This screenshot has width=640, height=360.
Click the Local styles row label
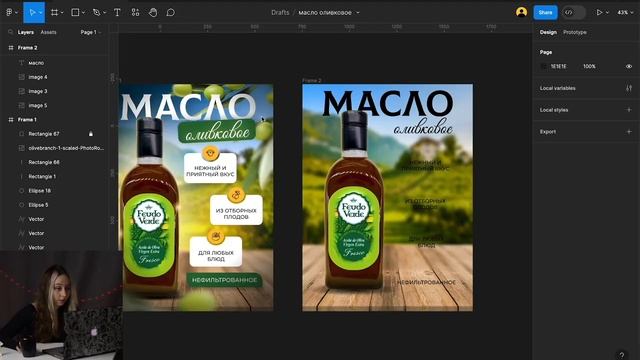(x=554, y=110)
